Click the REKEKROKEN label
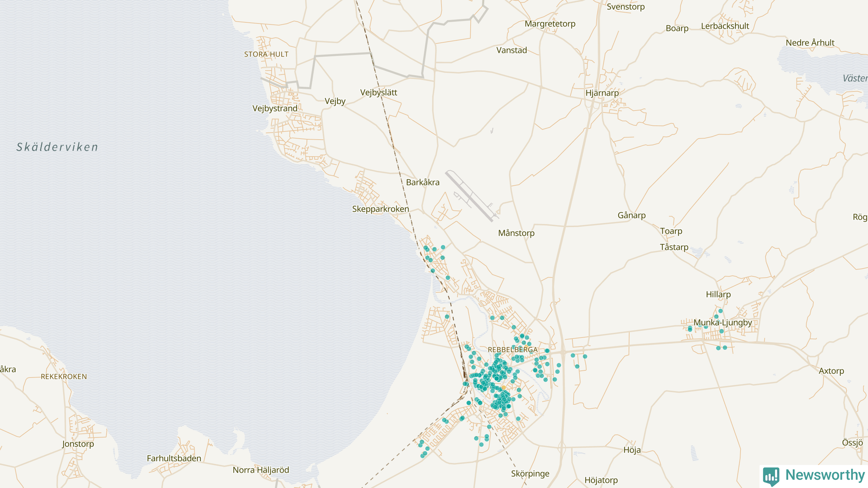868x488 pixels. pyautogui.click(x=64, y=377)
